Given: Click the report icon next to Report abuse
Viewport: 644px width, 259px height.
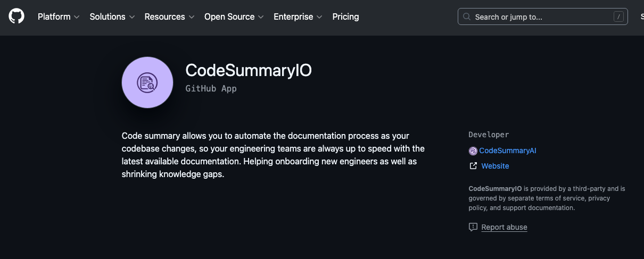Looking at the screenshot, I should point(473,227).
